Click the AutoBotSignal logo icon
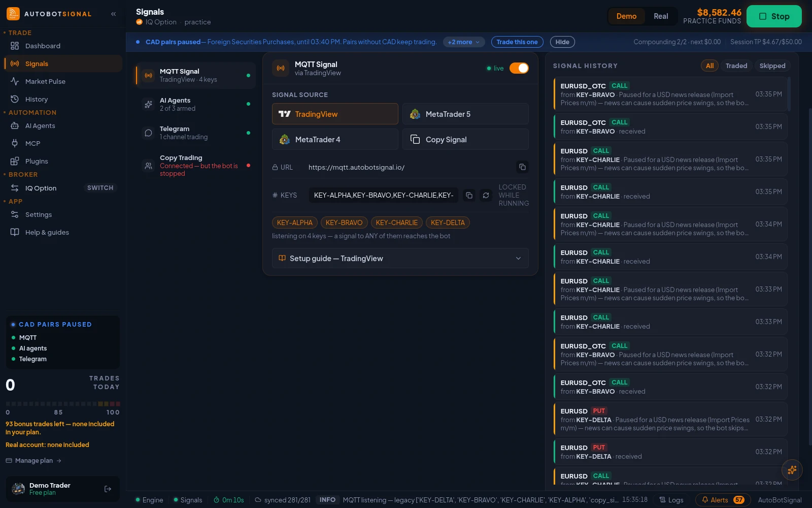This screenshot has height=508, width=812. click(x=13, y=14)
